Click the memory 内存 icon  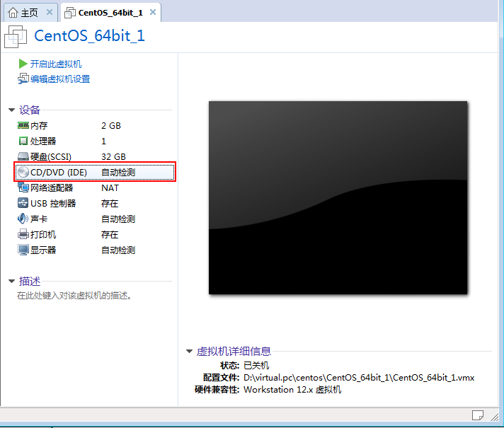click(x=23, y=125)
